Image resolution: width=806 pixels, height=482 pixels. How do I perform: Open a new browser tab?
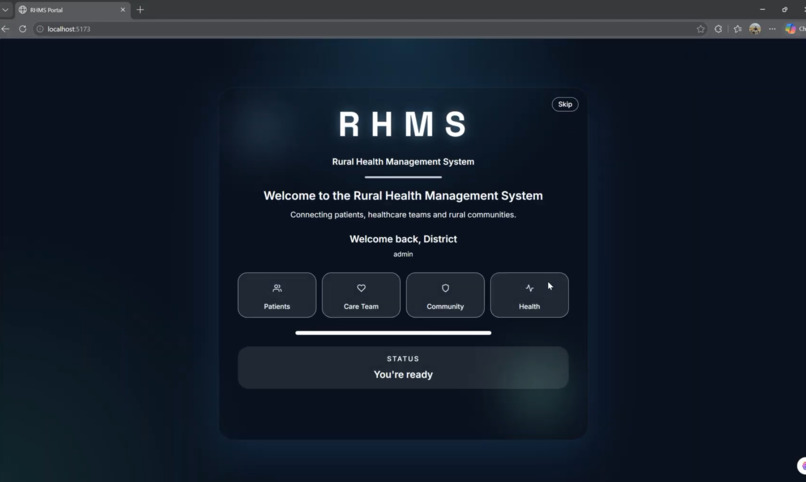coord(140,10)
